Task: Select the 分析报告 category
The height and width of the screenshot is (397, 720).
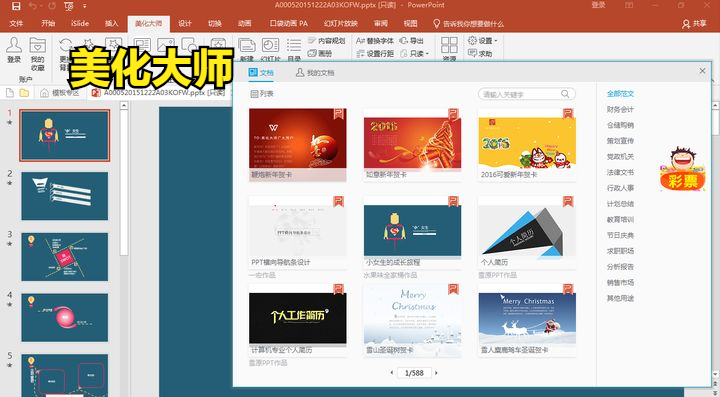Action: pos(620,266)
